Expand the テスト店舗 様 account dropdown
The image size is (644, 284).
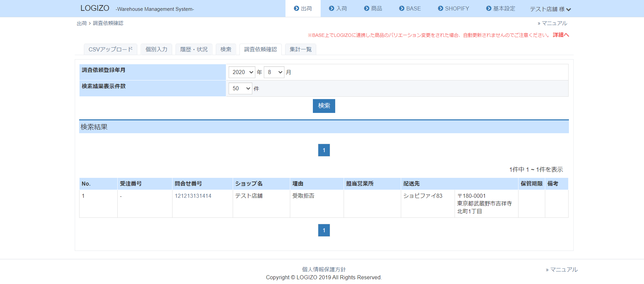coord(550,9)
